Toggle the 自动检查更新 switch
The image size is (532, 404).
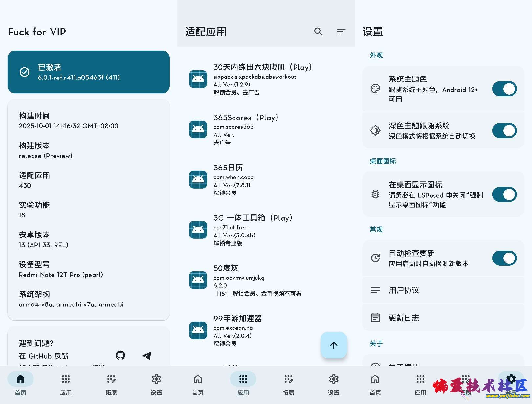(504, 258)
